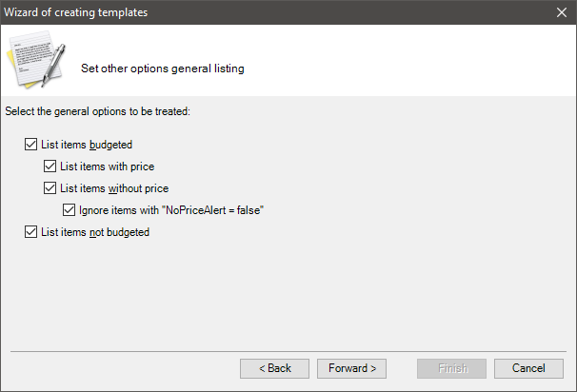This screenshot has width=577, height=392.
Task: Click the notepad and pen wizard icon
Action: tap(36, 59)
